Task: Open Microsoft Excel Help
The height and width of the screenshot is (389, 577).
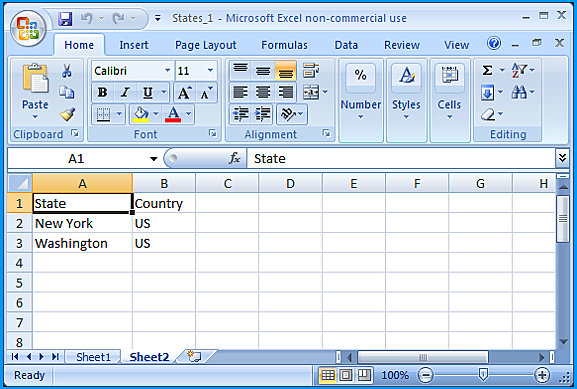Action: coord(494,43)
